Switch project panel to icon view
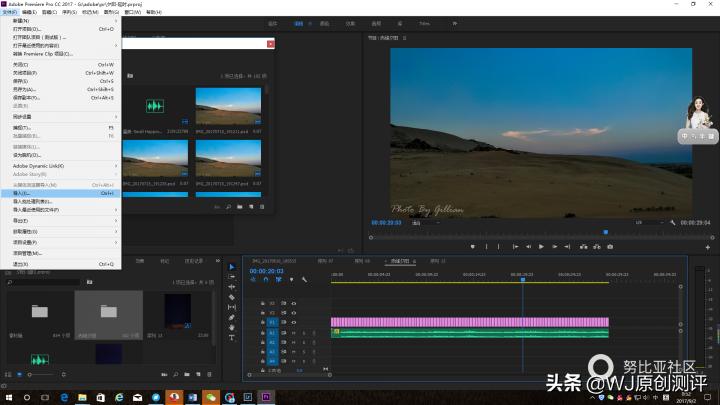The height and width of the screenshot is (405, 720). [18, 373]
